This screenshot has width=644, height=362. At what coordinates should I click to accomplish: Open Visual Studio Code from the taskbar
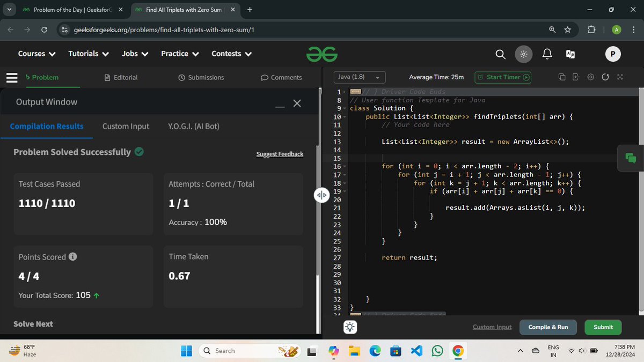(417, 351)
